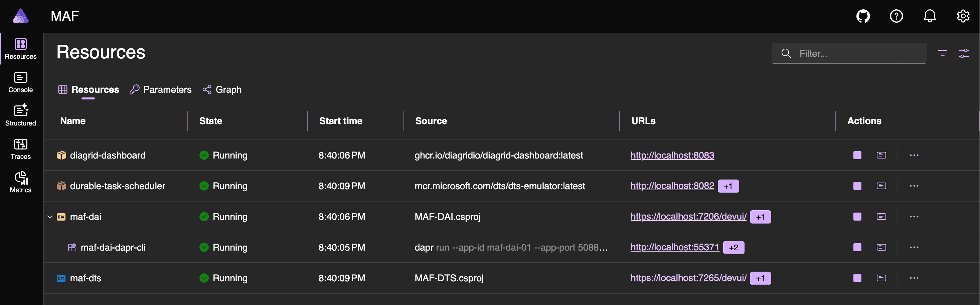Open the settings gear icon
This screenshot has width=980, height=305.
tap(963, 16)
